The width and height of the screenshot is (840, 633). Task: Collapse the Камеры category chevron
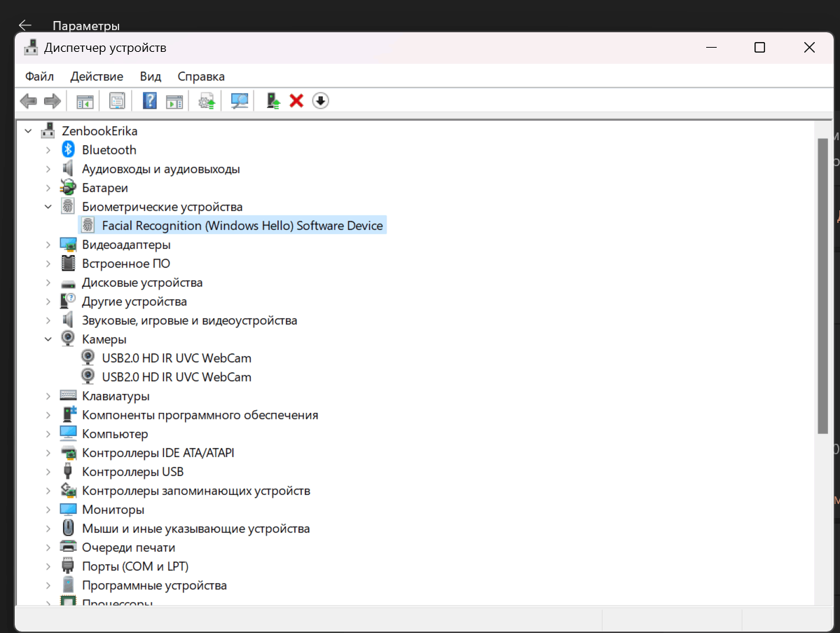(x=48, y=339)
